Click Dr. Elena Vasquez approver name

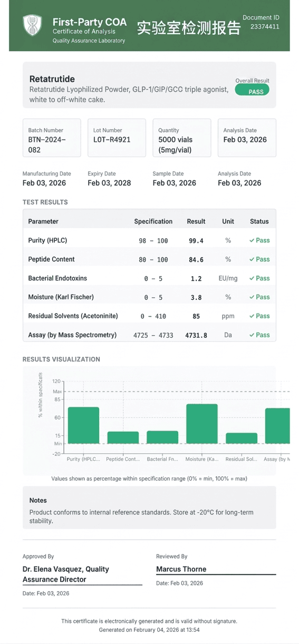point(66,574)
